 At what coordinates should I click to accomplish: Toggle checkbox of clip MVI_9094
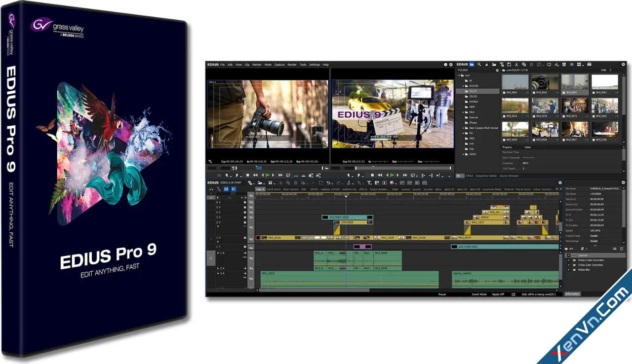[x=534, y=140]
